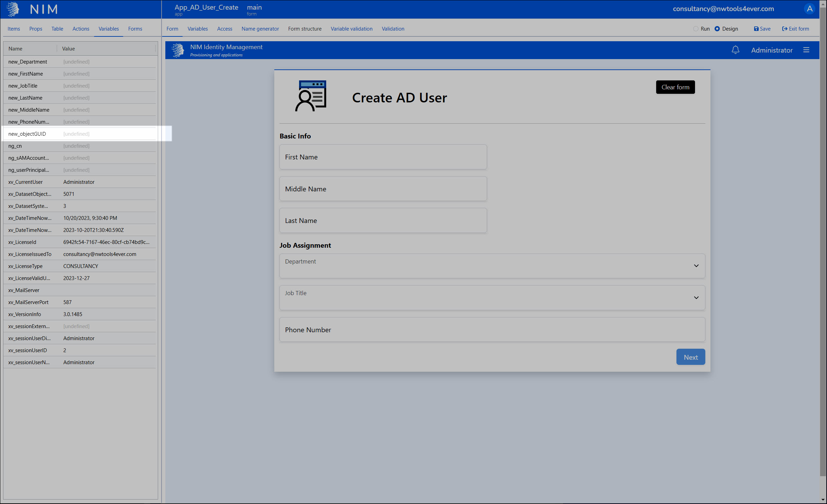The width and height of the screenshot is (827, 504).
Task: Click the page vertical scrollbar
Action: pos(823,240)
